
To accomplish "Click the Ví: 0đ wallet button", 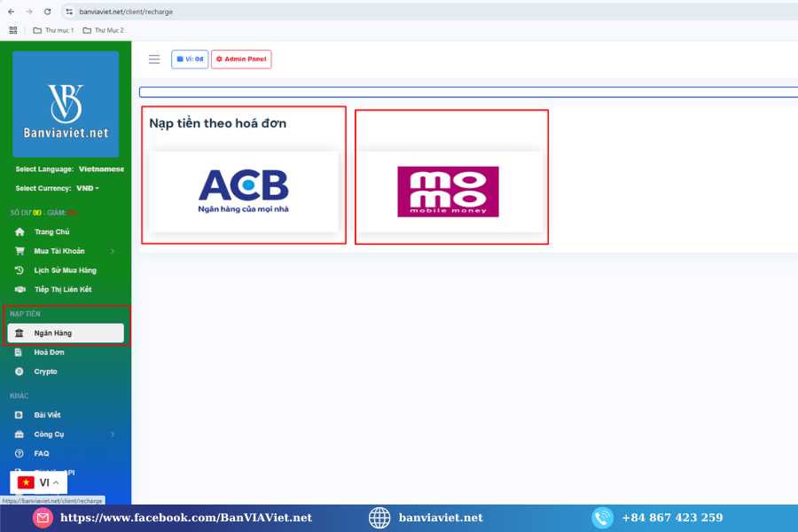I will (190, 59).
